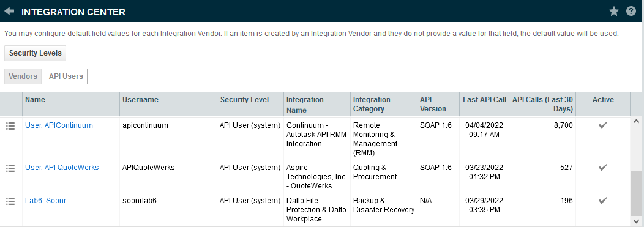Click the back arrow in header

click(x=9, y=12)
